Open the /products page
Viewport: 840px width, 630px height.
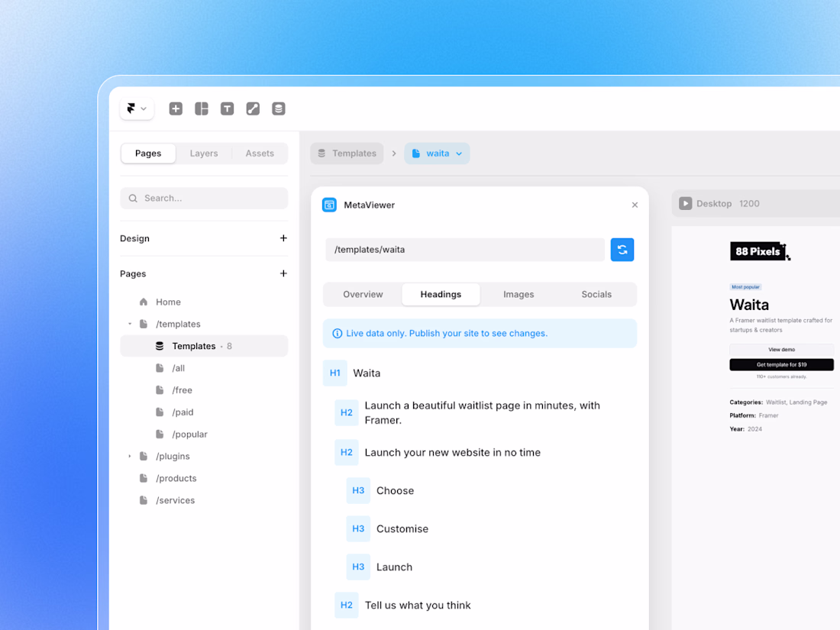[204, 478]
